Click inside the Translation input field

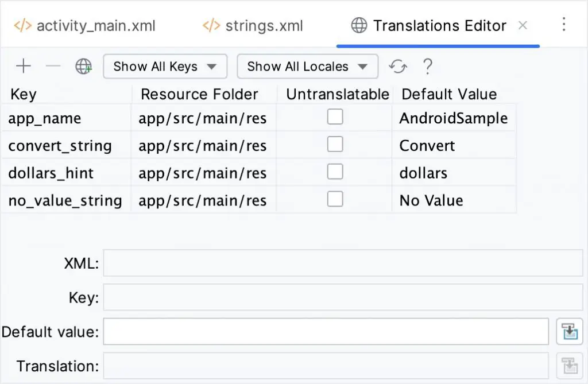(x=322, y=366)
